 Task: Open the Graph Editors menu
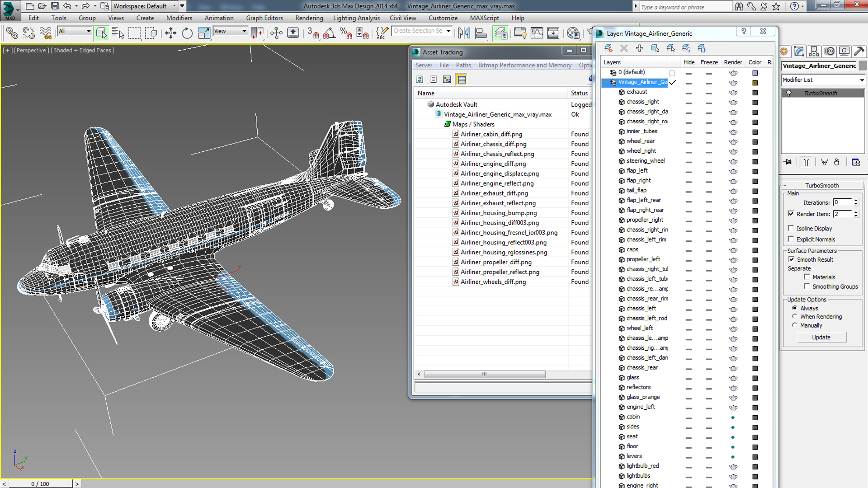[264, 18]
